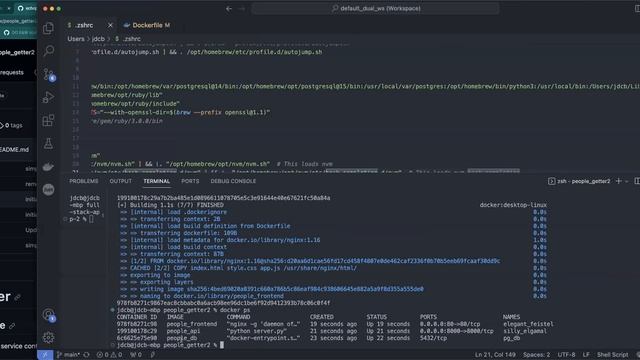Create a new terminal with the plus icon
The width and height of the screenshot is (640, 360).
click(x=618, y=181)
